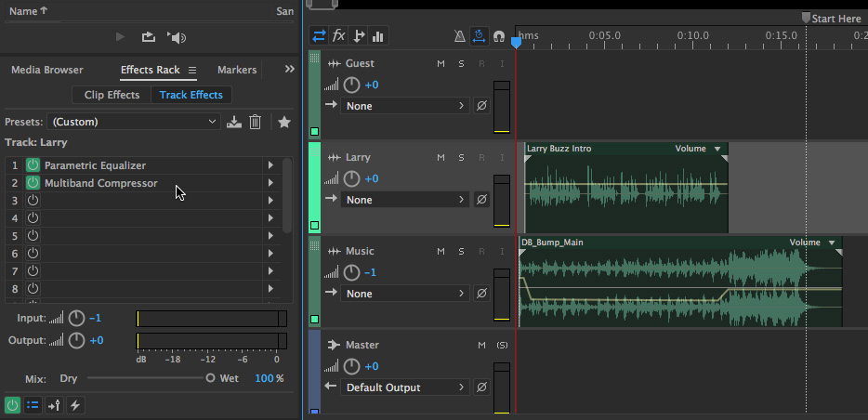Mute the Guest track
Screen dimensions: 868x420
point(441,63)
